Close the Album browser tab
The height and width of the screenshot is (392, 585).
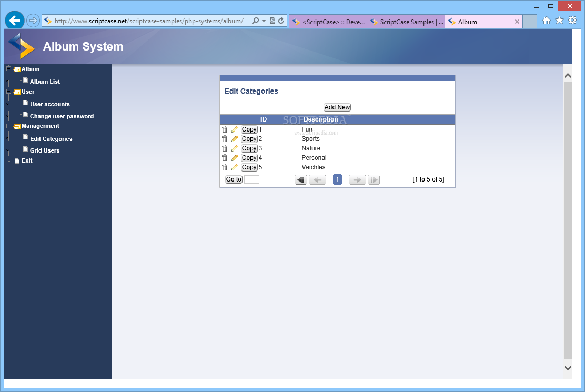pos(517,22)
